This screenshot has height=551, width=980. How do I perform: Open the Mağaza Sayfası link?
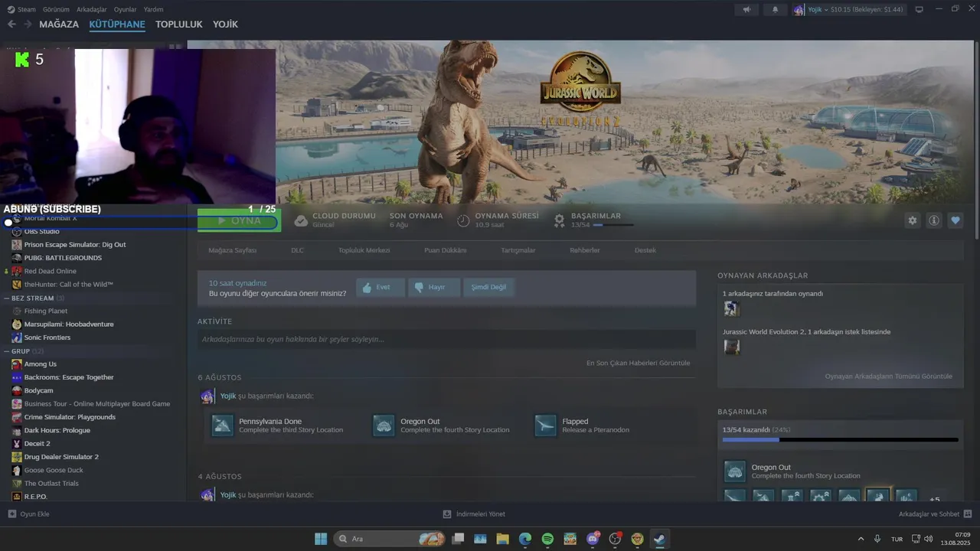tap(233, 250)
